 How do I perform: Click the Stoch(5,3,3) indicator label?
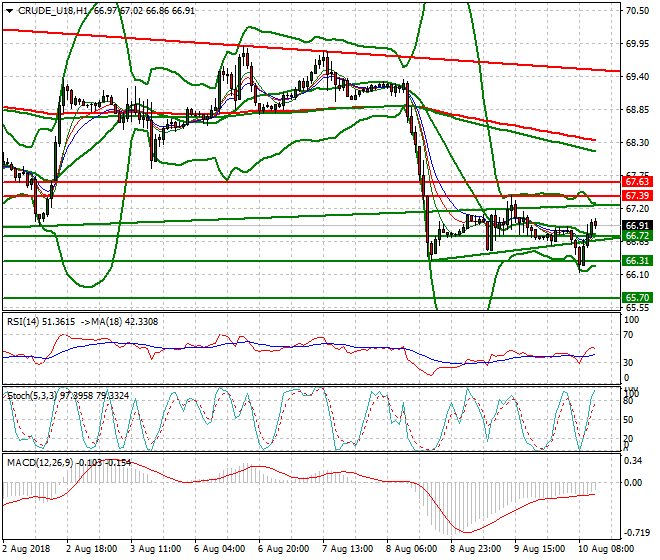coord(33,397)
